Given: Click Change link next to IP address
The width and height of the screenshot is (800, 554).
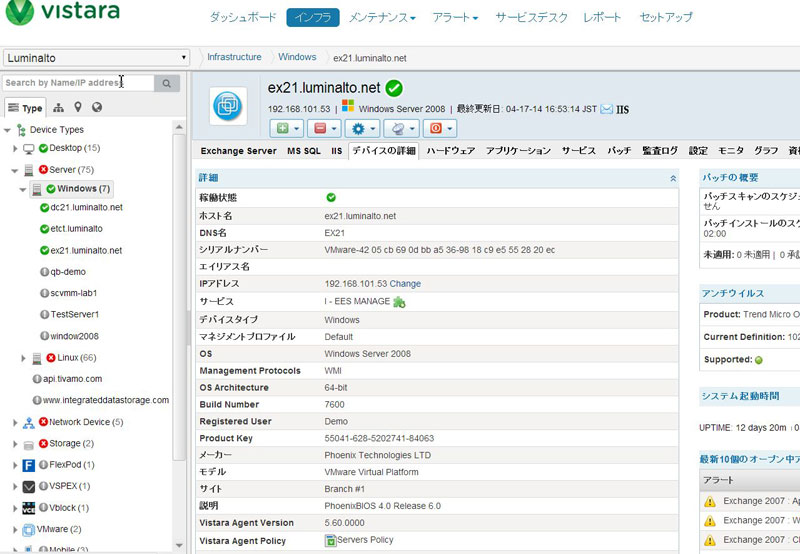Looking at the screenshot, I should pyautogui.click(x=405, y=284).
